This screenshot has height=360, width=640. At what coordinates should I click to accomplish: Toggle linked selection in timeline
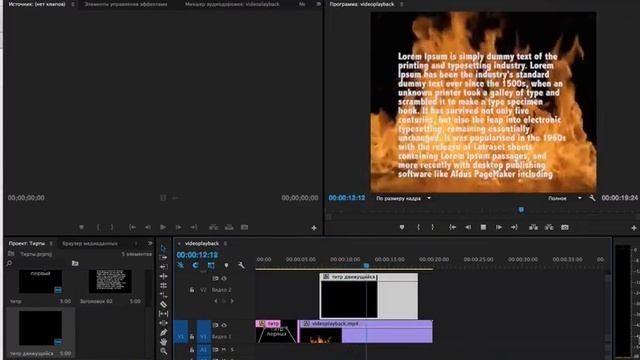(x=211, y=265)
